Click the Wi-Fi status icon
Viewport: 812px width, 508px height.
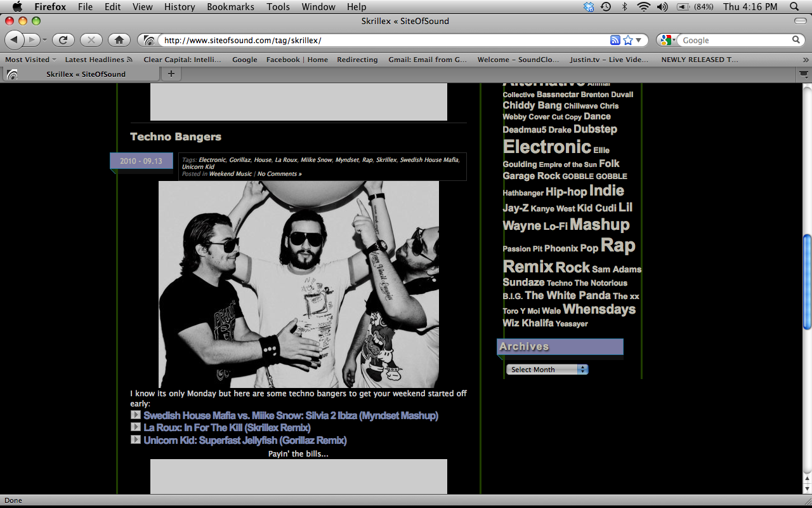tap(644, 7)
